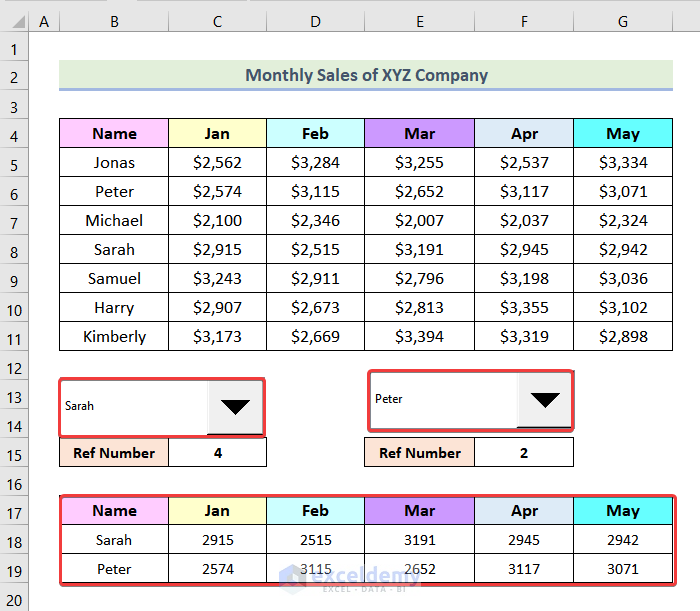Click the Monthly Sales of XYZ Company title

pyautogui.click(x=366, y=75)
